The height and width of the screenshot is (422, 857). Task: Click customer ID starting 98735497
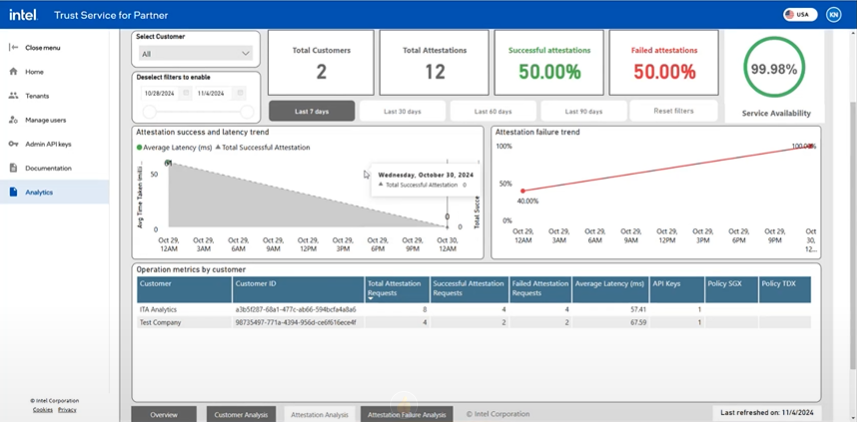[296, 323]
